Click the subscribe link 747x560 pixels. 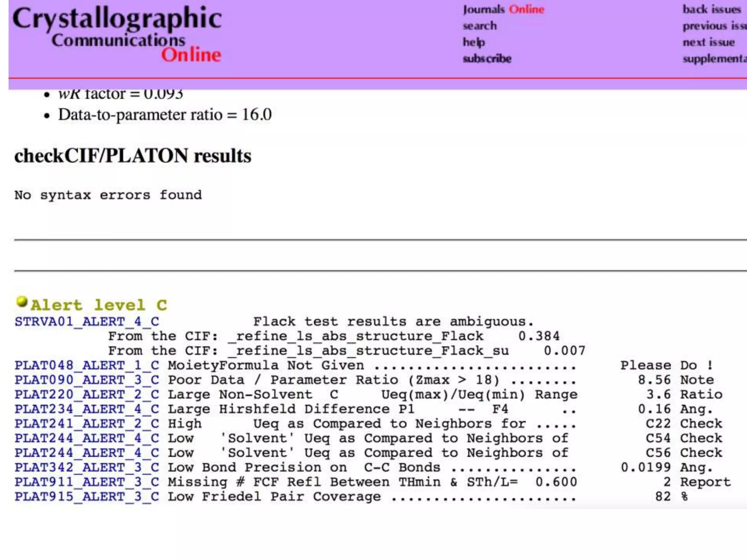487,59
